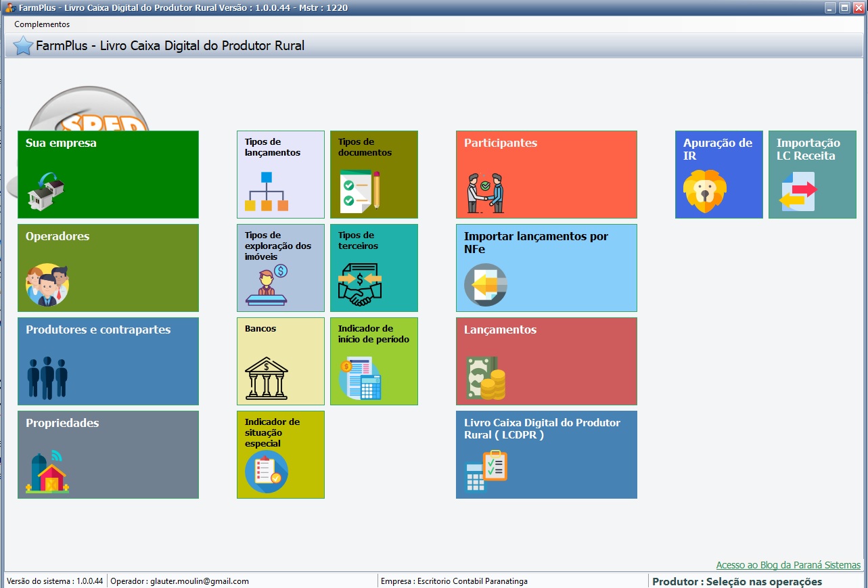Image resolution: width=868 pixels, height=588 pixels.
Task: Click the FarmPlus app icon in title bar
Action: coord(10,8)
